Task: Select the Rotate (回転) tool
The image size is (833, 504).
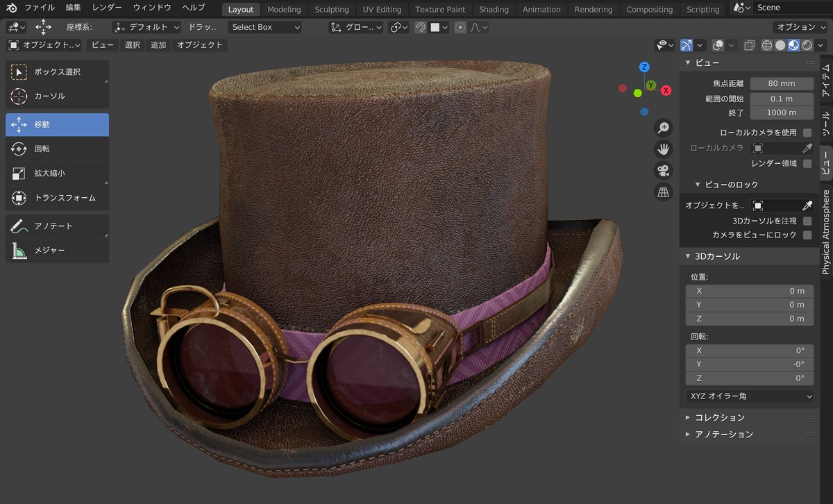Action: pos(58,149)
